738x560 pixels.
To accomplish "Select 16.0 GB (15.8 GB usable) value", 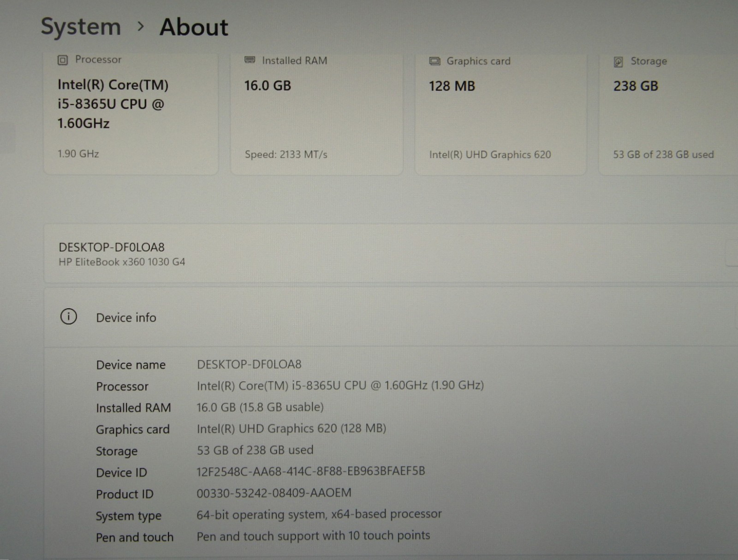I will (260, 407).
